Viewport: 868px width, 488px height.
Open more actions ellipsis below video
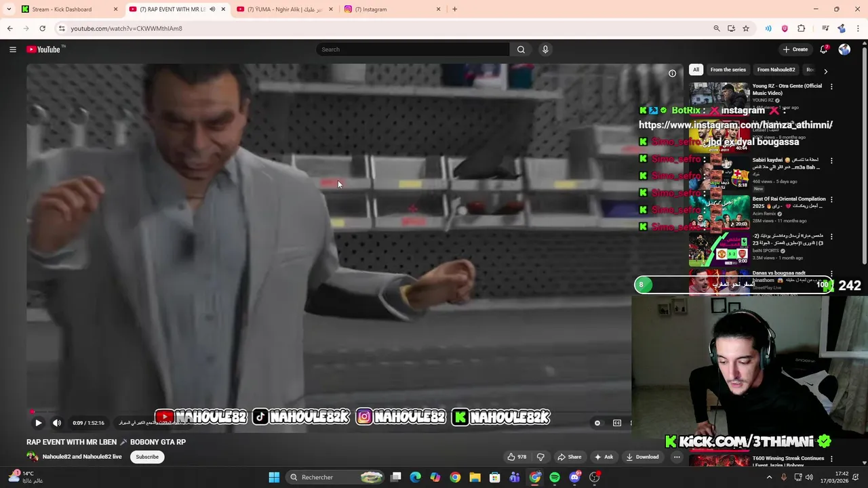pyautogui.click(x=677, y=457)
